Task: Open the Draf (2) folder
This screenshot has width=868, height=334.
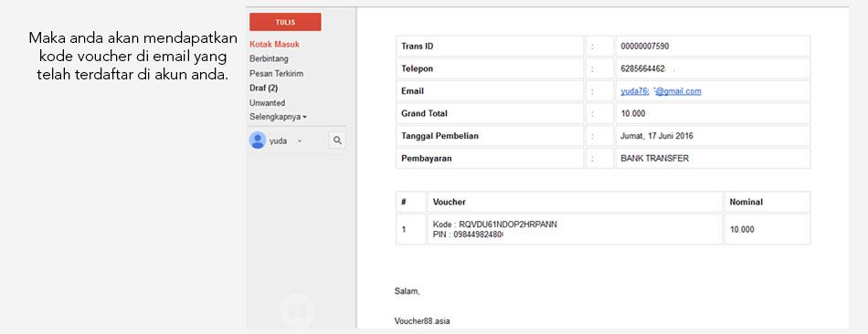Action: tap(263, 88)
